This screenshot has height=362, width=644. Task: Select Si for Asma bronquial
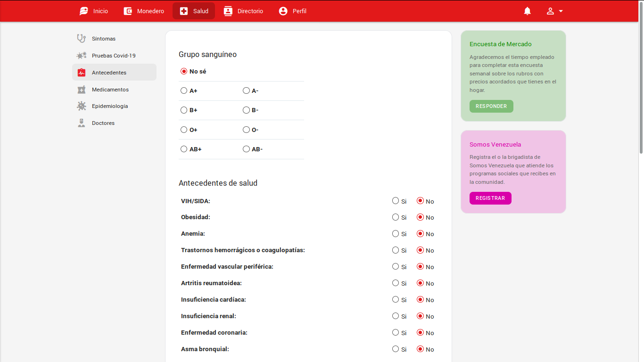tap(396, 349)
